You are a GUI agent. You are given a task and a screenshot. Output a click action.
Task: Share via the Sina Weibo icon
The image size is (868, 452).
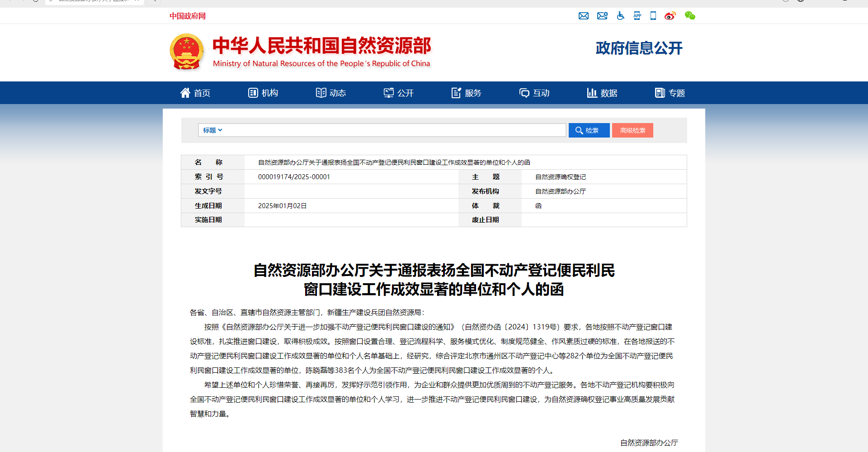670,16
